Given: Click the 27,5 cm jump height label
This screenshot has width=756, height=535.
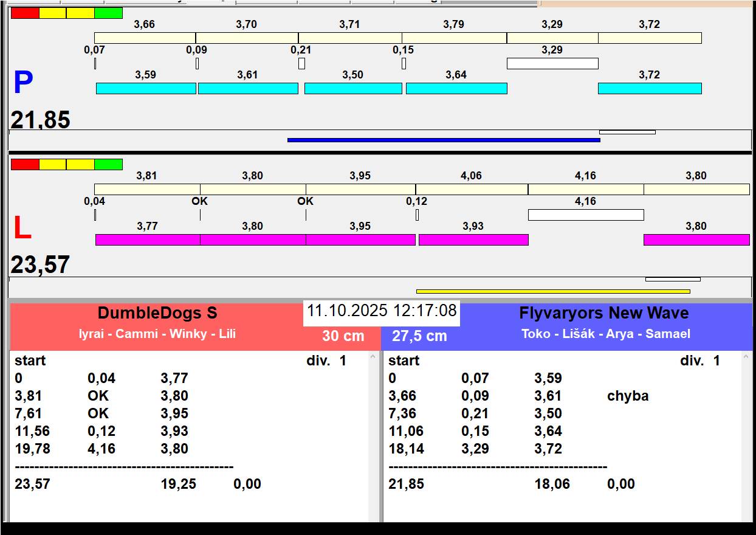Looking at the screenshot, I should pos(419,336).
